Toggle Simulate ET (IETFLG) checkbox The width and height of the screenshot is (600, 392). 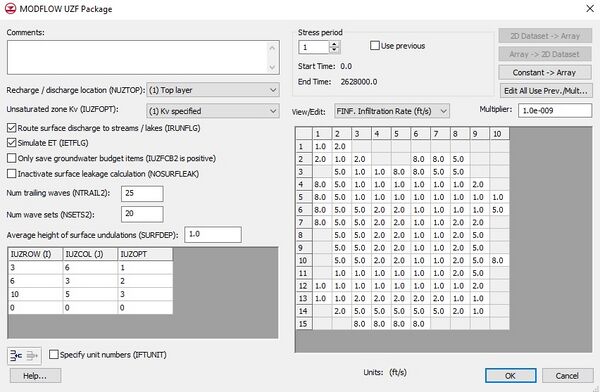[x=11, y=143]
